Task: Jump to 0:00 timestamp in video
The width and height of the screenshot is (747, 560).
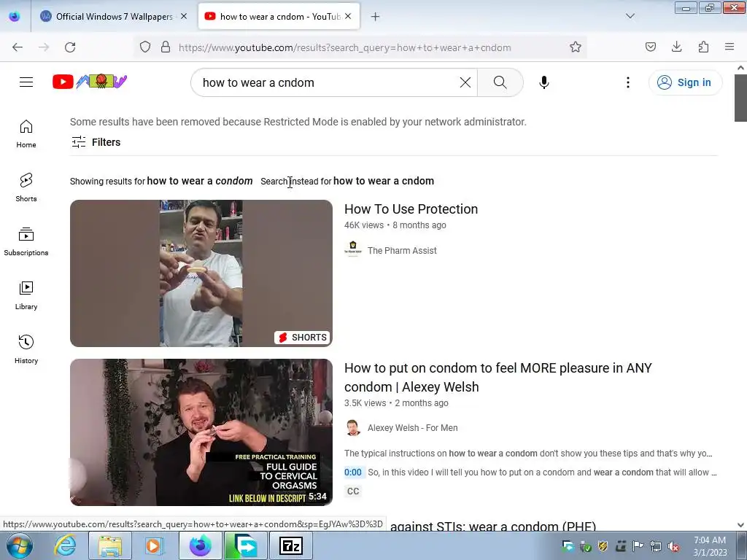Action: pyautogui.click(x=353, y=472)
